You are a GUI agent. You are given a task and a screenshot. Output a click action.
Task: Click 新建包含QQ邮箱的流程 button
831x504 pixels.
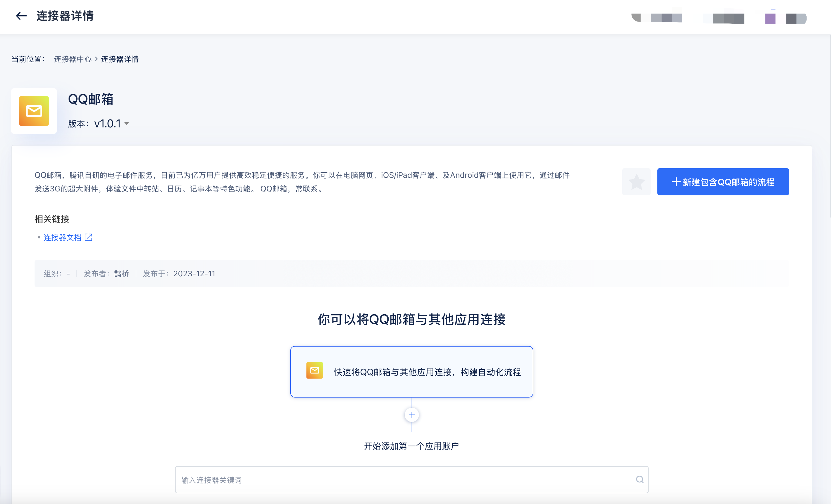coord(723,182)
